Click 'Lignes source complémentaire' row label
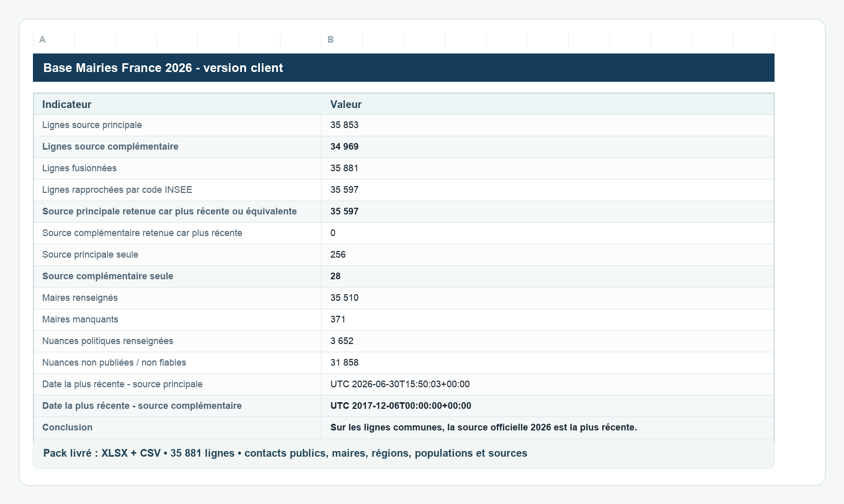The image size is (844, 504). (x=178, y=147)
